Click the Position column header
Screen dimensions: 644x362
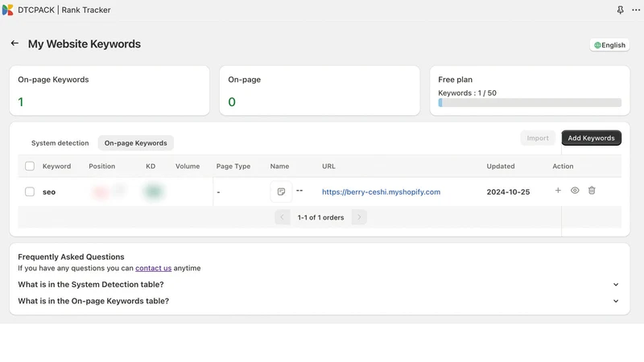[102, 167]
